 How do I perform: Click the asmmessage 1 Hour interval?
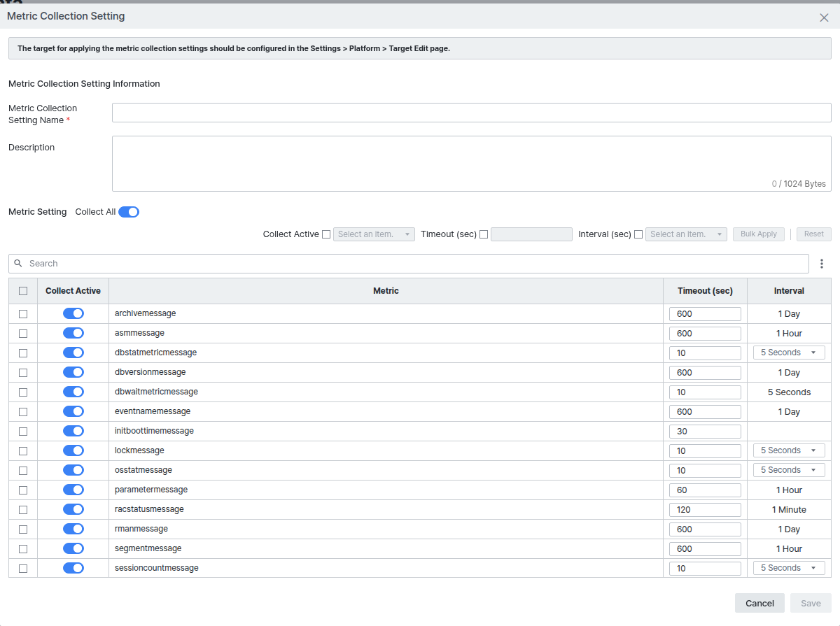(789, 334)
